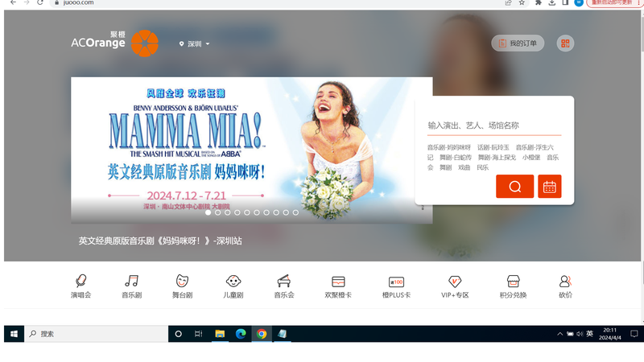Click the 音乐剧-妈妈咪呀 search tag
Image resolution: width=644 pixels, height=362 pixels.
point(449,147)
